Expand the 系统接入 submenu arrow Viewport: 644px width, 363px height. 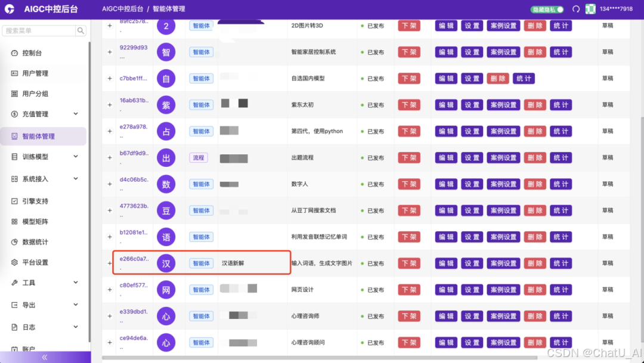(x=76, y=179)
